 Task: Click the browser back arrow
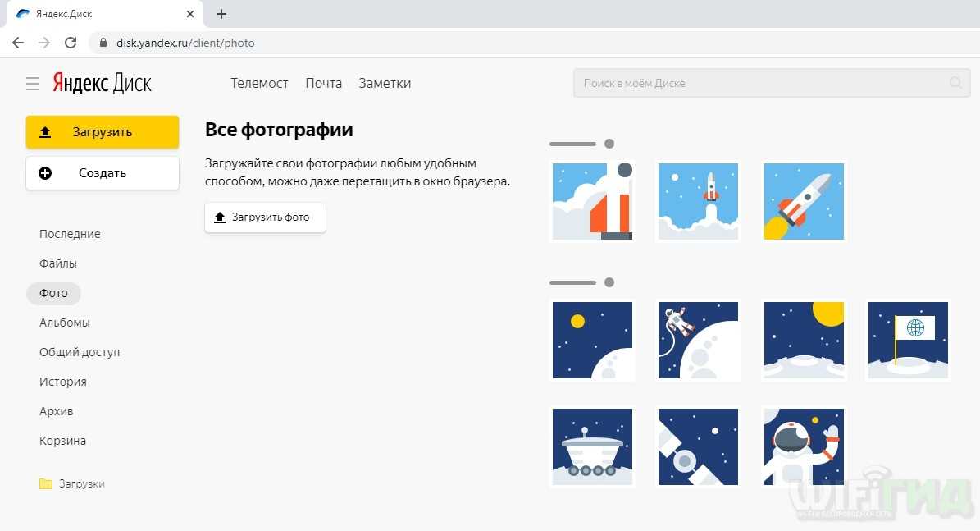coord(18,43)
